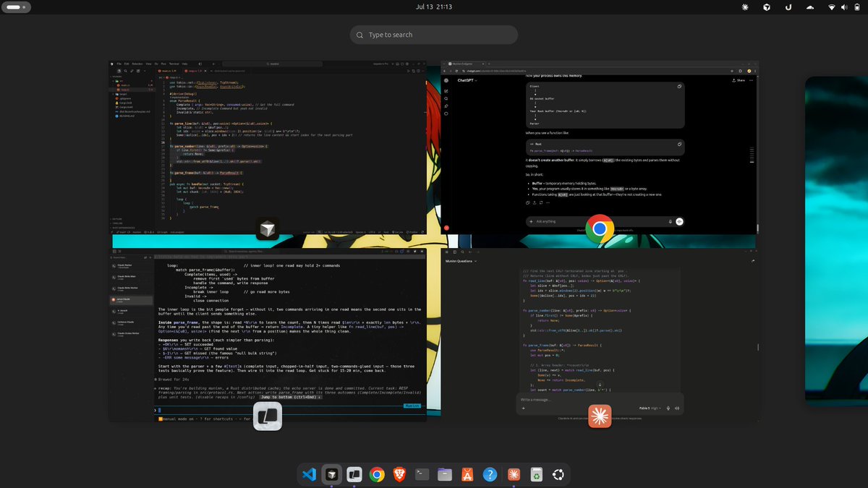The image size is (868, 488).
Task: Open the Wi-Fi indicator in the top bar
Action: [x=832, y=7]
